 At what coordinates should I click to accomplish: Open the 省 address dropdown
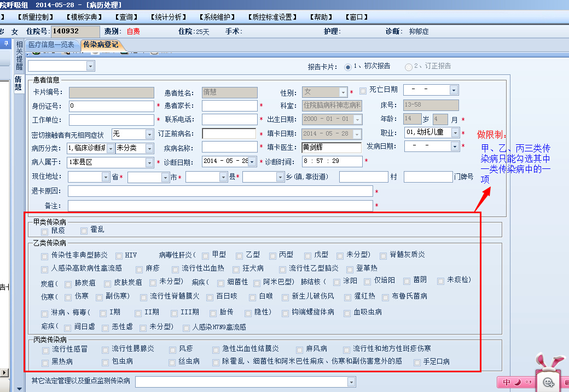pos(106,177)
